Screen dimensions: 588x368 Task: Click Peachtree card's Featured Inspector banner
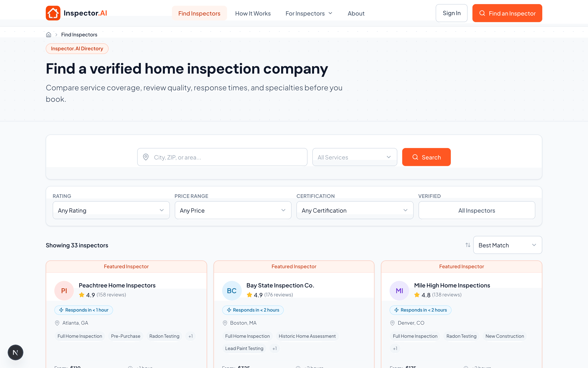click(x=126, y=267)
